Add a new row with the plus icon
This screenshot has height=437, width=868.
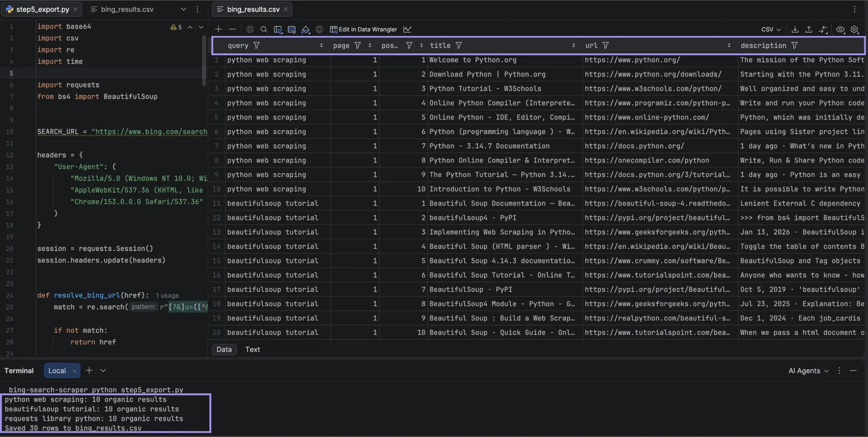click(x=218, y=29)
